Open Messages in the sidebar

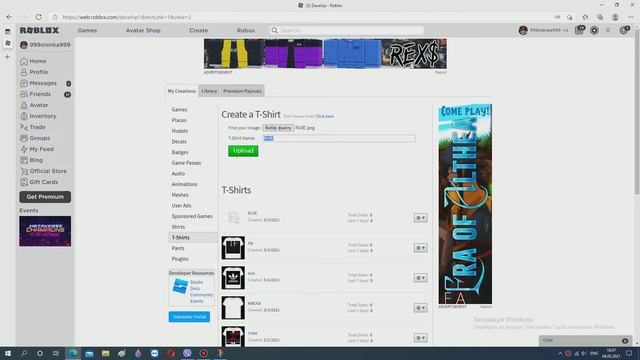point(38,83)
